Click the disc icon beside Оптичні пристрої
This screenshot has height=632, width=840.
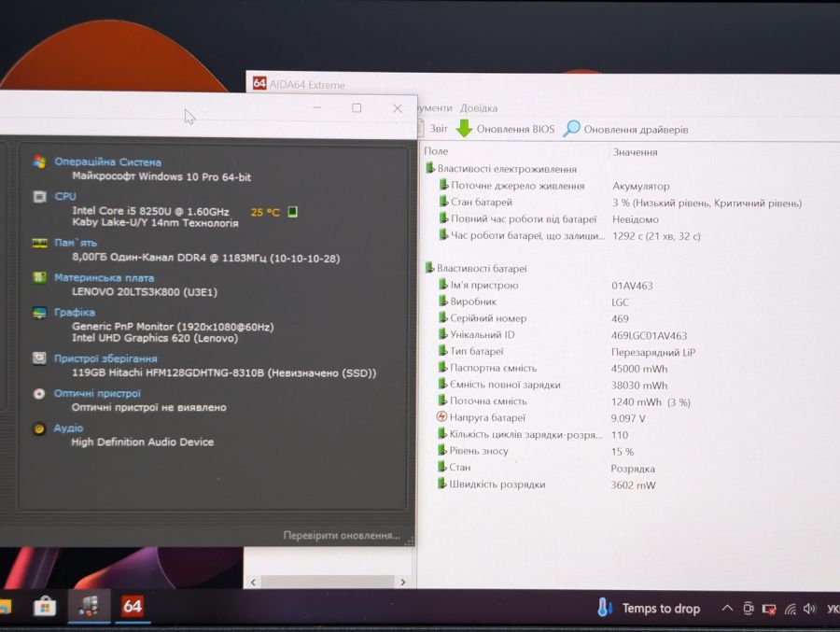[x=39, y=394]
